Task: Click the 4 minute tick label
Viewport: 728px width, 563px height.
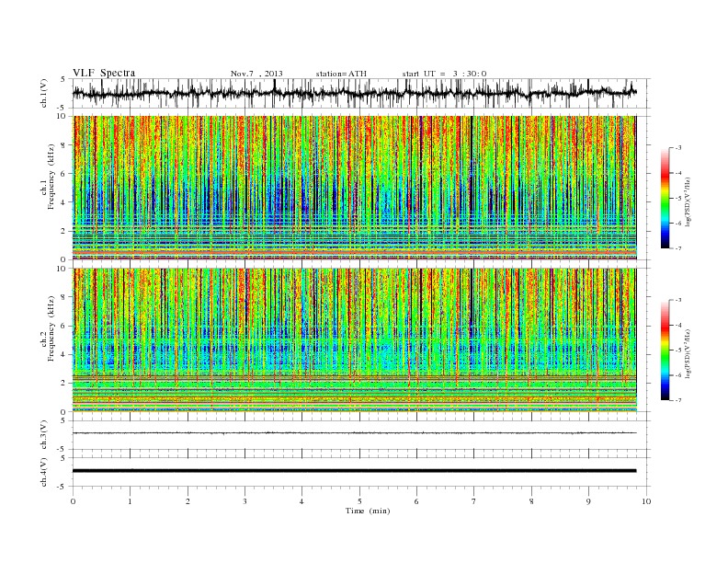Action: (302, 501)
